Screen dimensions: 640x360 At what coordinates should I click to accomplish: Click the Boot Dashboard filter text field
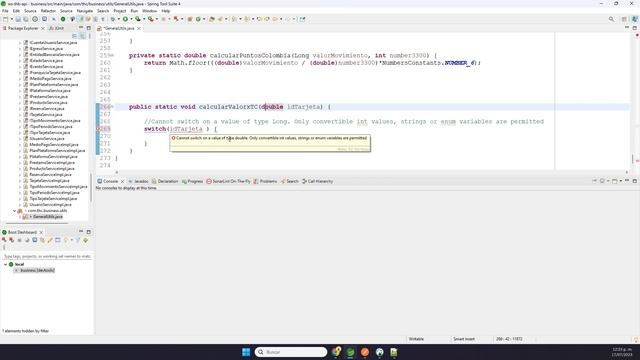tap(47, 256)
